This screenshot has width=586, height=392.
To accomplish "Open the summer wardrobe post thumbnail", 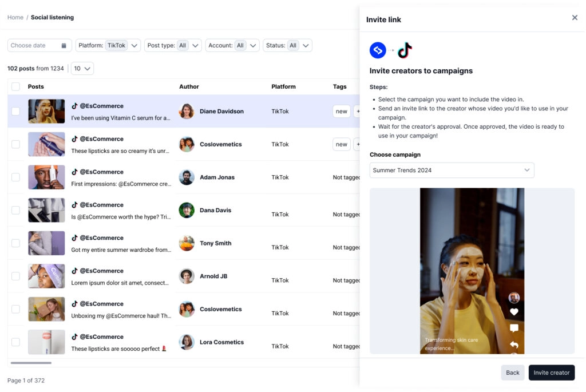I will 46,243.
